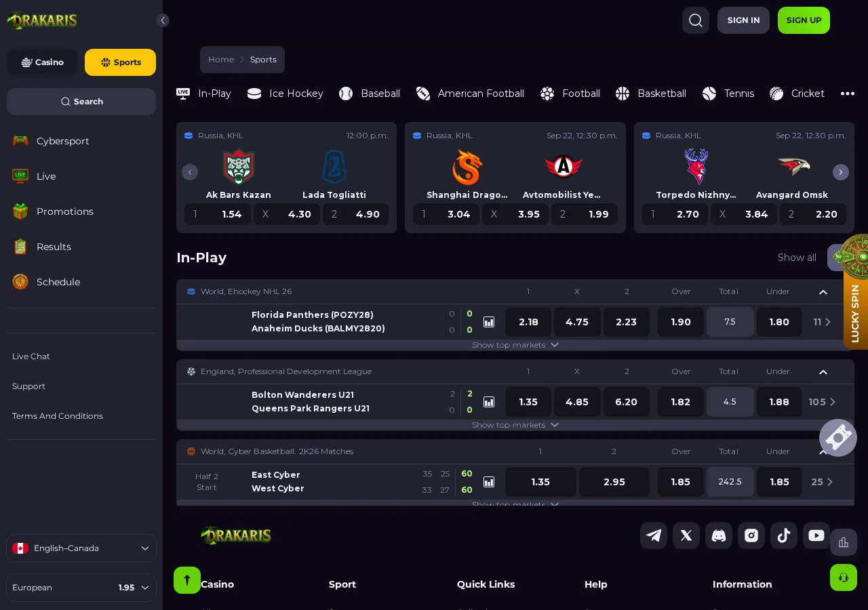Click the Drakaris logo in the sidebar
The height and width of the screenshot is (610, 868).
click(42, 20)
